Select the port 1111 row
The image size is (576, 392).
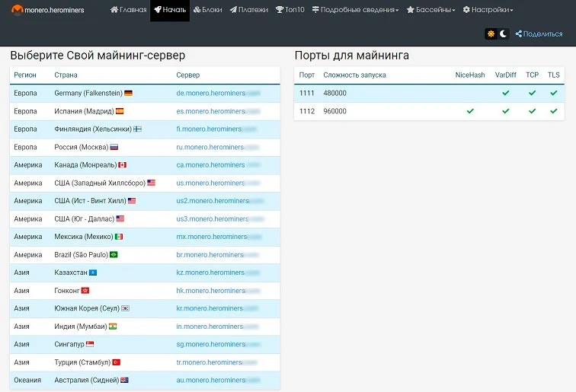point(381,93)
